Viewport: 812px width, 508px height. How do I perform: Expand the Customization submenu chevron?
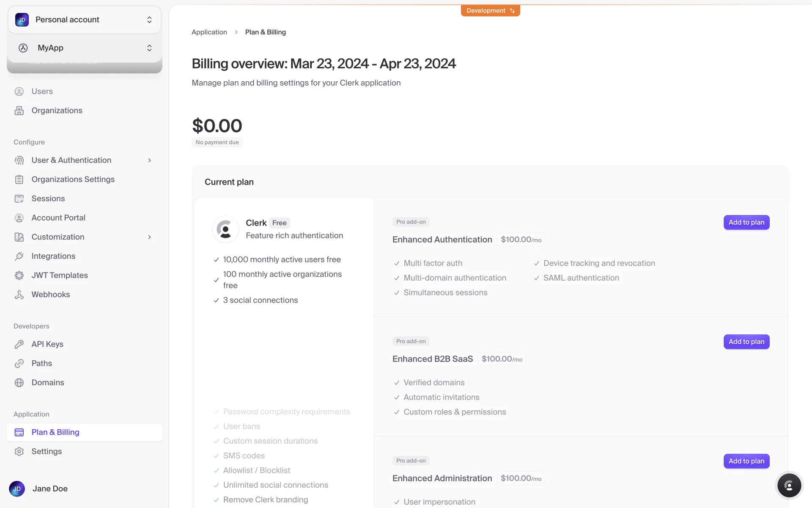tap(149, 237)
